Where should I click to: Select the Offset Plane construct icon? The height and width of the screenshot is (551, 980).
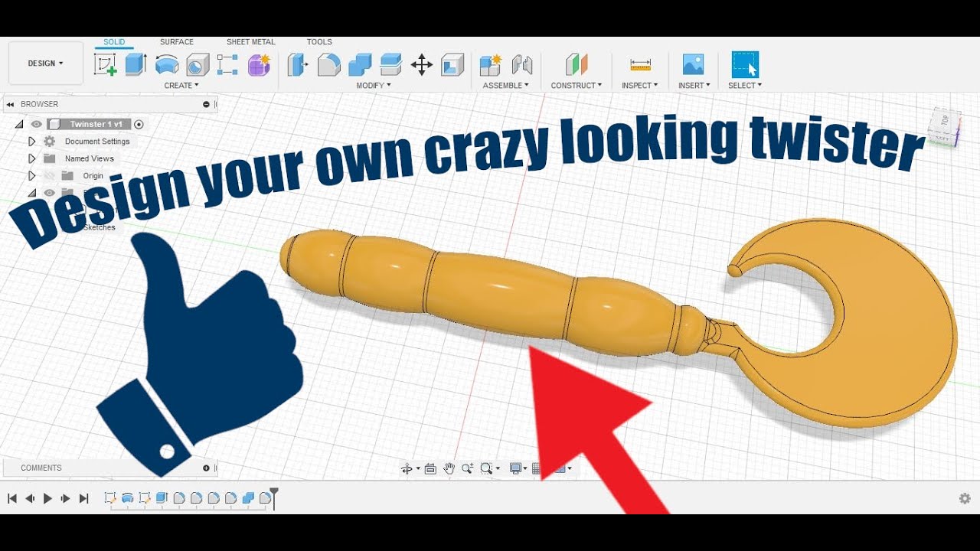click(x=577, y=64)
